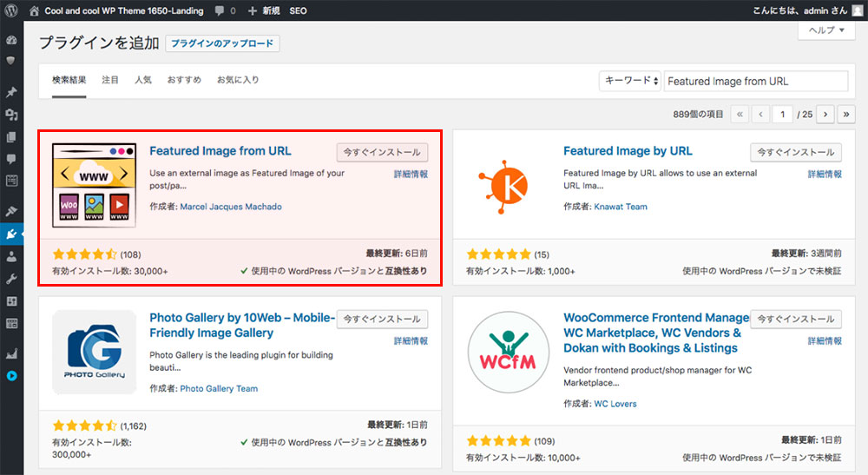Open Featured Image by URL title link

628,150
